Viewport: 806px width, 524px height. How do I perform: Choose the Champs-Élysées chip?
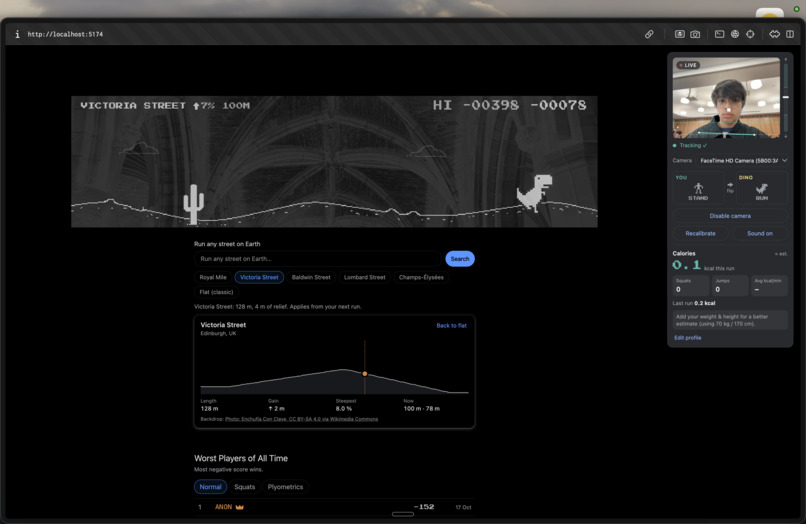[421, 277]
